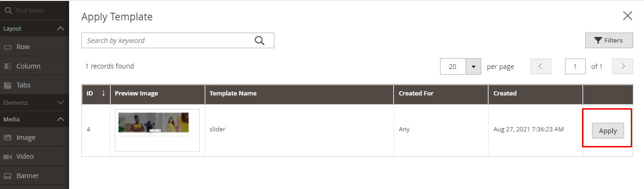
Task: Select the Banner media icon
Action: click(8, 176)
